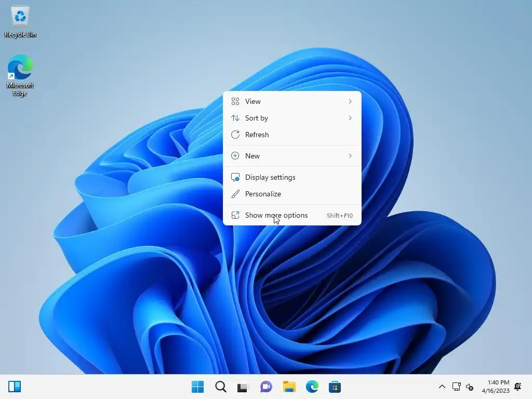Image resolution: width=532 pixels, height=399 pixels.
Task: Select the Microsoft Edge desktop shortcut
Action: pos(20,75)
